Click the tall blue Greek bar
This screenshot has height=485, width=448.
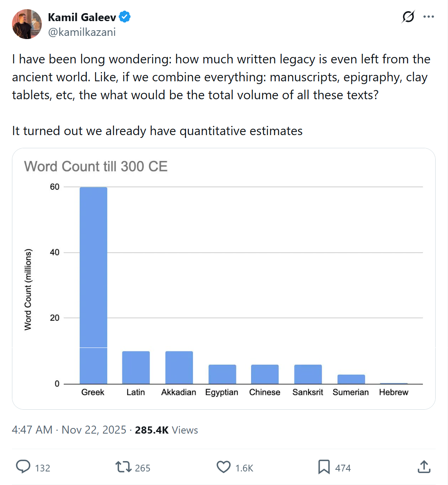pos(93,285)
